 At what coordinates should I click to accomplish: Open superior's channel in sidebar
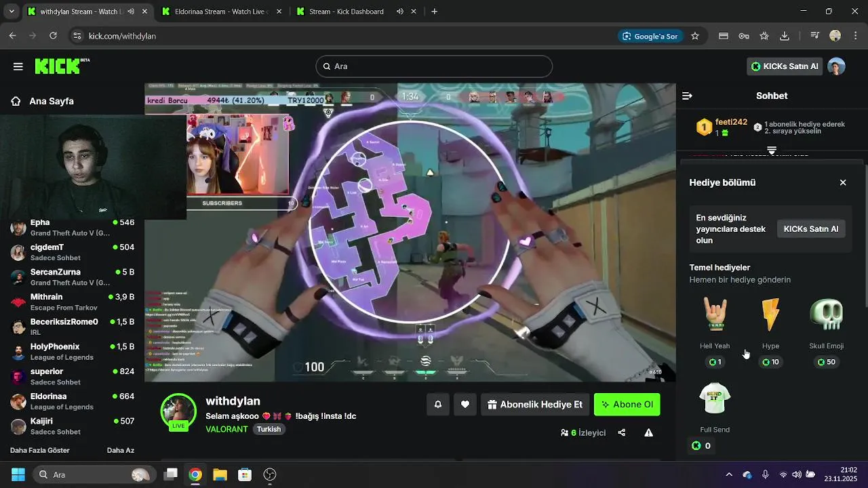click(x=72, y=376)
